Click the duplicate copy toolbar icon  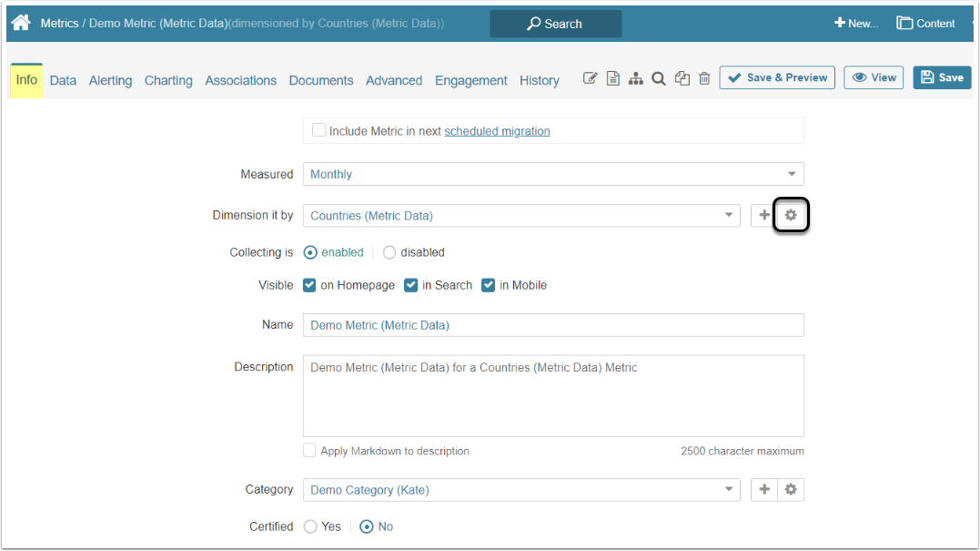[x=682, y=79]
